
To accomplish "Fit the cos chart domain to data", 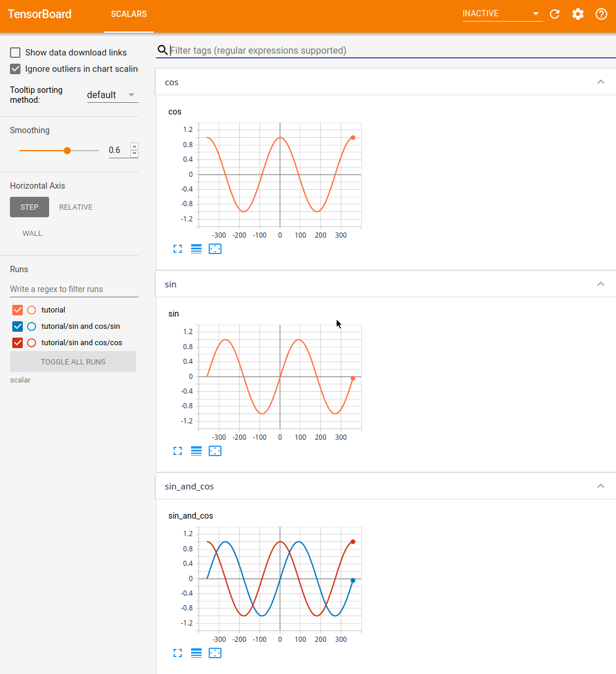I will [x=215, y=248].
